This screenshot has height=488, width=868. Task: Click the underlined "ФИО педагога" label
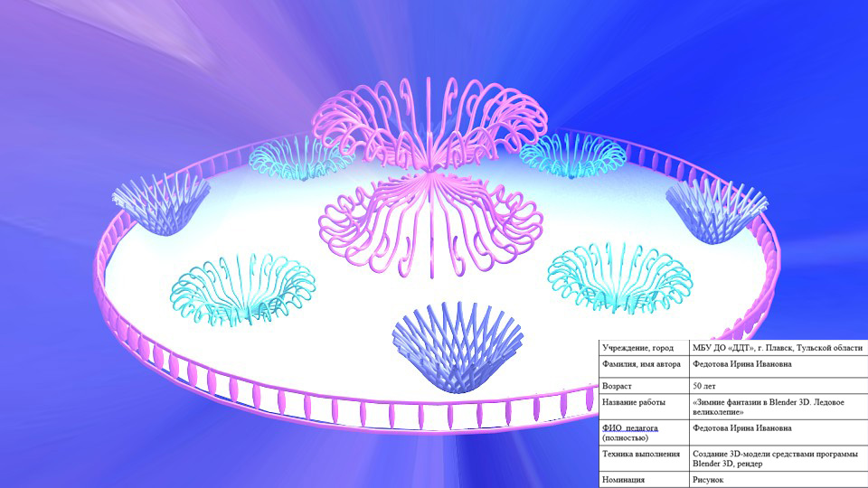click(x=630, y=427)
